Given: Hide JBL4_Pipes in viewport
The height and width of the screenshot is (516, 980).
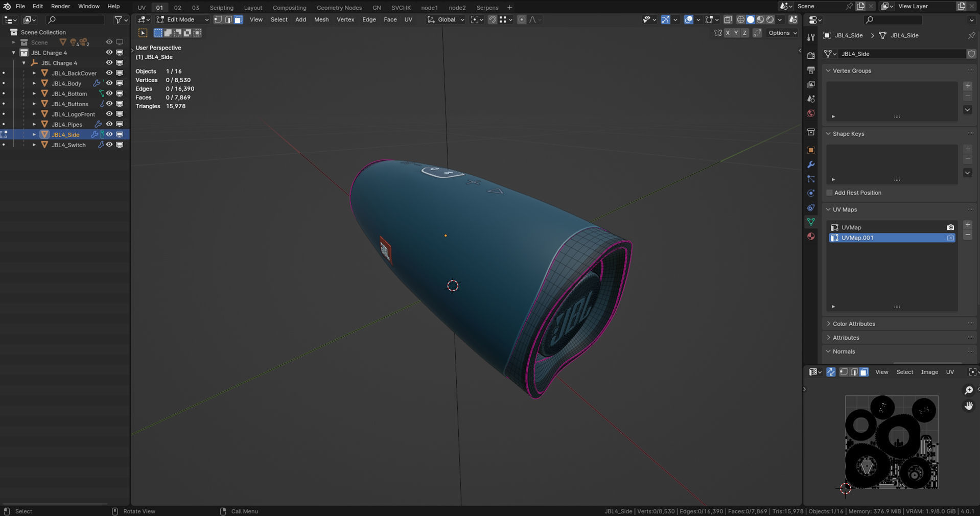Looking at the screenshot, I should tap(109, 124).
